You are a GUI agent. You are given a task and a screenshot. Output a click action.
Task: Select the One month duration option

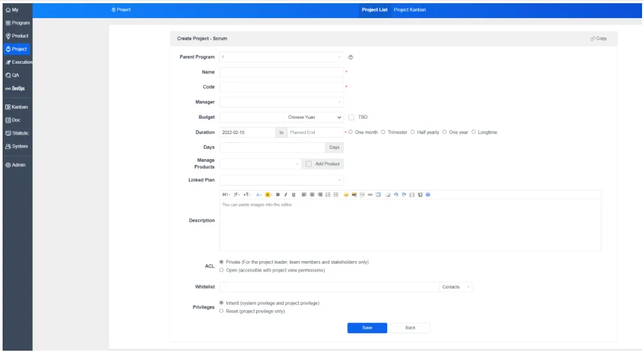pyautogui.click(x=350, y=132)
